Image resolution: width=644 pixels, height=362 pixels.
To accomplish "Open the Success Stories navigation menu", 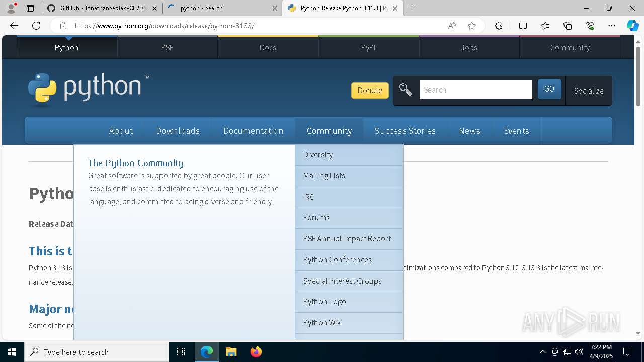I will click(x=405, y=131).
